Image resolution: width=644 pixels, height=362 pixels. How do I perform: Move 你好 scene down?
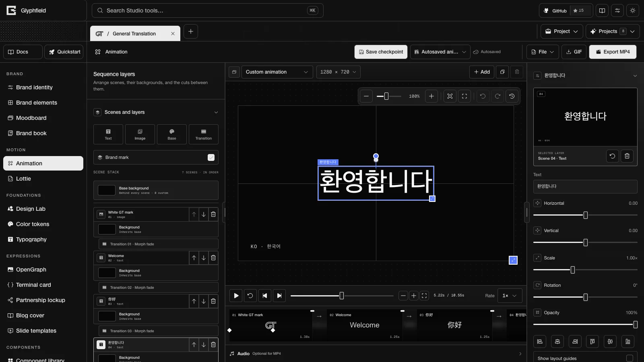(204, 301)
